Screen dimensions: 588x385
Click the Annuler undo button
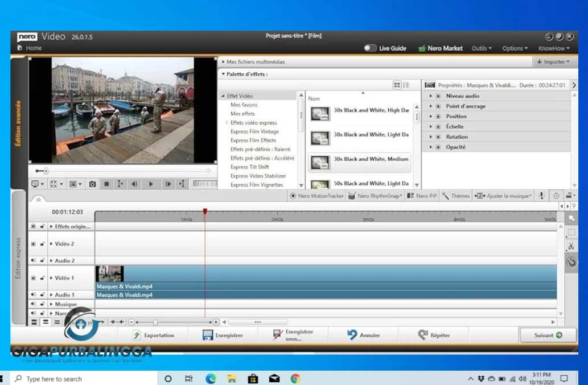pyautogui.click(x=363, y=335)
